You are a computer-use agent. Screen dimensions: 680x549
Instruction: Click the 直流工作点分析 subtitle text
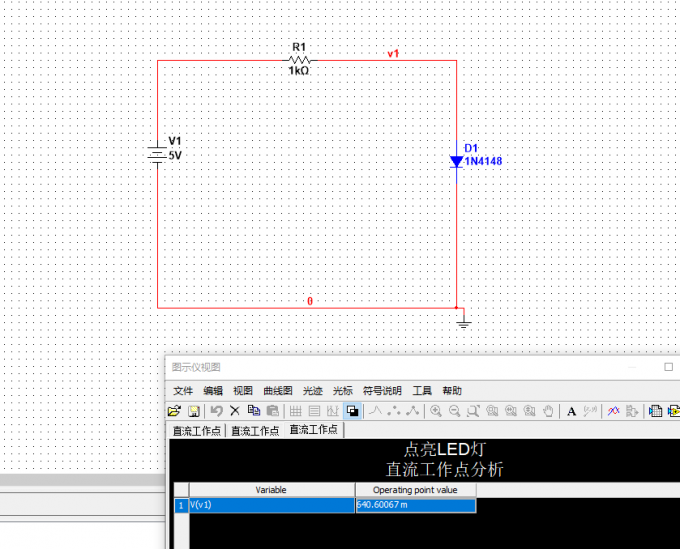[445, 470]
